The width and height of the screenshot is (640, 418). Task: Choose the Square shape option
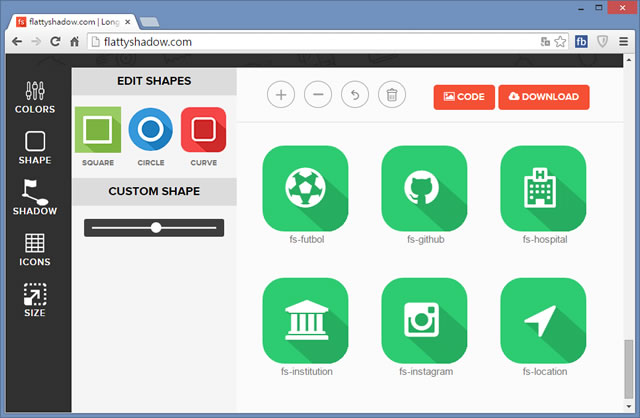coord(98,130)
